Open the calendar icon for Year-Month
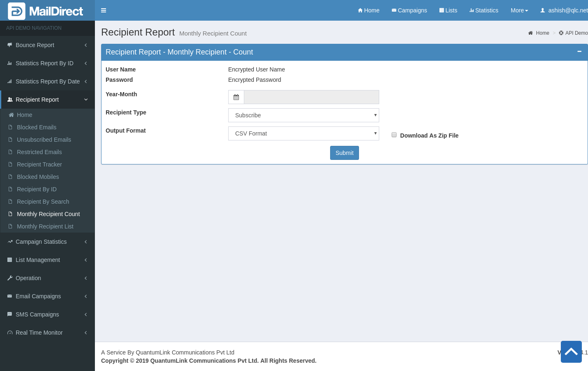This screenshot has height=371, width=588. (x=236, y=97)
